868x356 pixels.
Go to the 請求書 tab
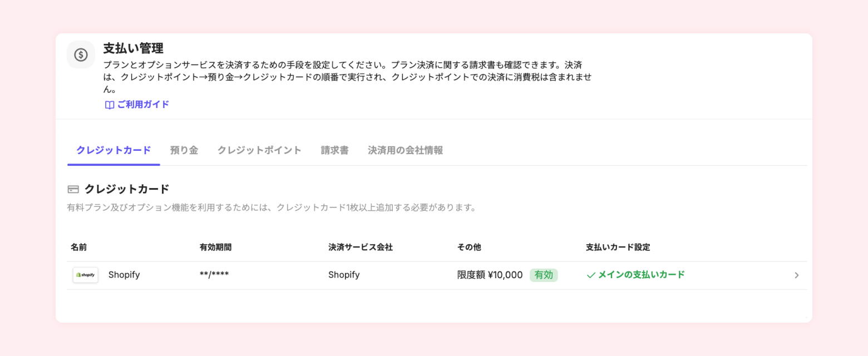334,150
